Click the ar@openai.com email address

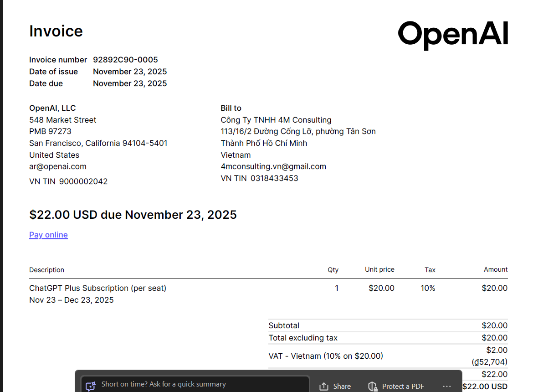coord(58,166)
